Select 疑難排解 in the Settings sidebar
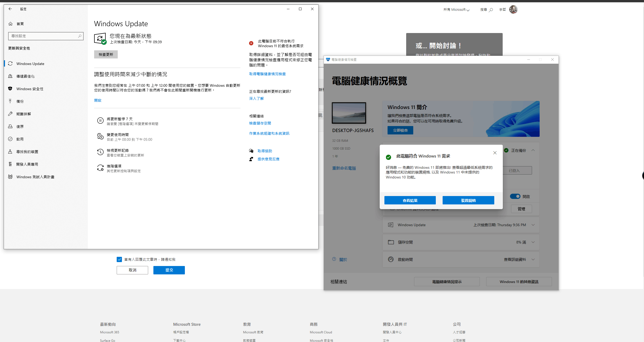The height and width of the screenshot is (342, 644). tap(24, 114)
